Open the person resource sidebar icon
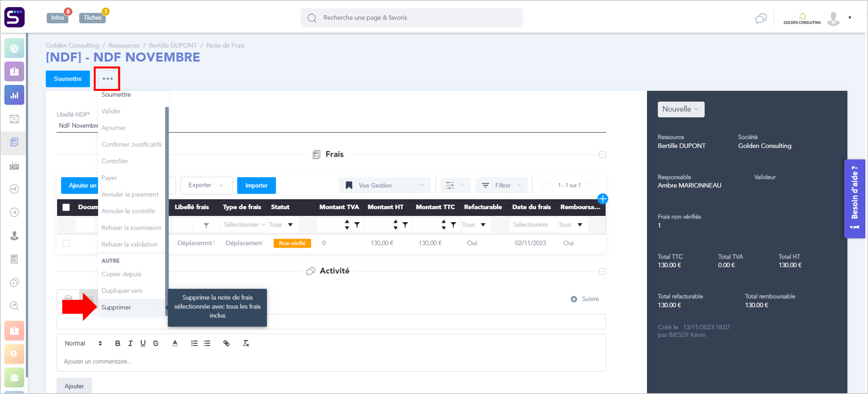This screenshot has width=868, height=394. coord(14,235)
